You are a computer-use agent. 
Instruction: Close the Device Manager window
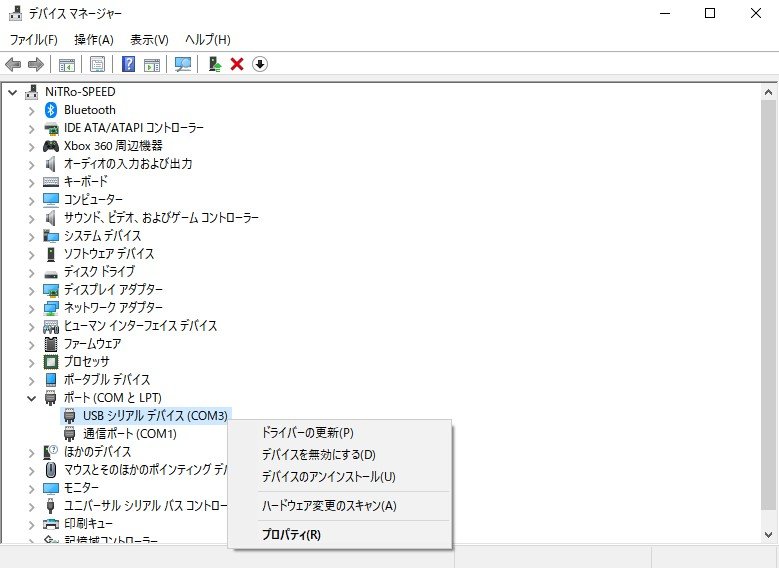pos(756,13)
